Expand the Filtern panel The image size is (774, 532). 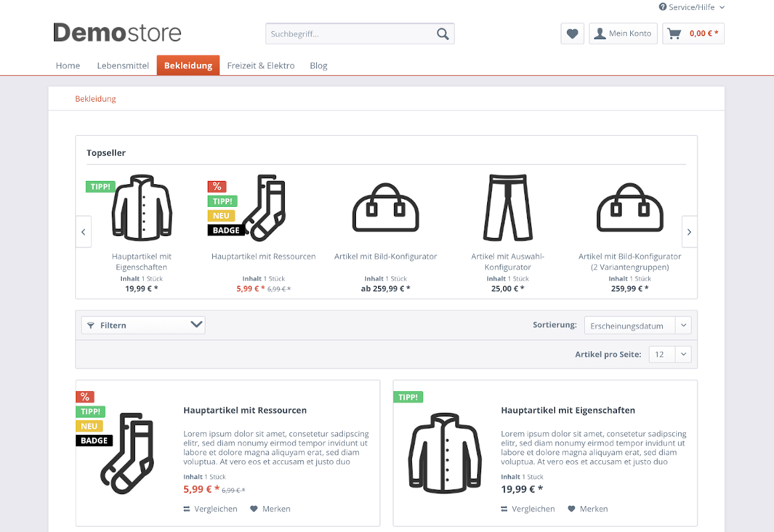pyautogui.click(x=143, y=325)
